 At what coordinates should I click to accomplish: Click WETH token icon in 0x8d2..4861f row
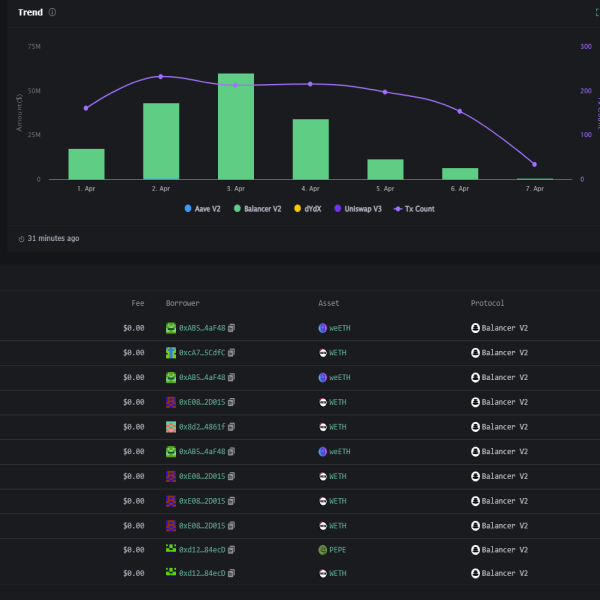pos(323,427)
